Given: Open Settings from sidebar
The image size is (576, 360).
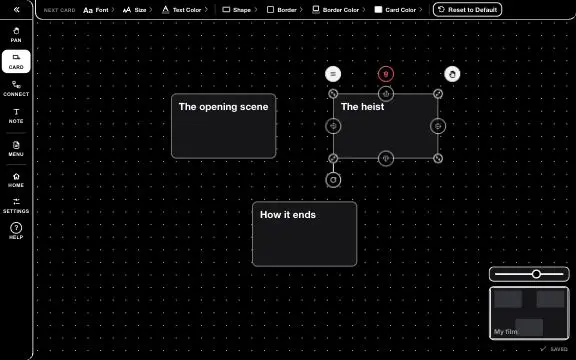Looking at the screenshot, I should [x=16, y=206].
